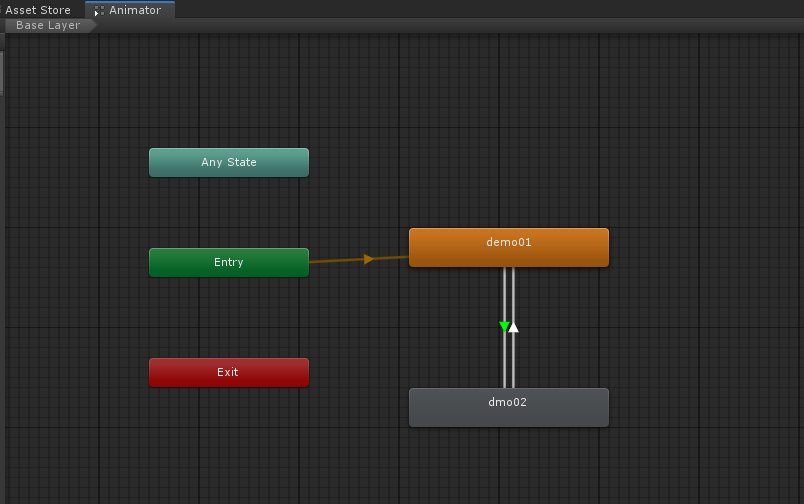804x504 pixels.
Task: Select the Animator tab
Action: coord(130,10)
